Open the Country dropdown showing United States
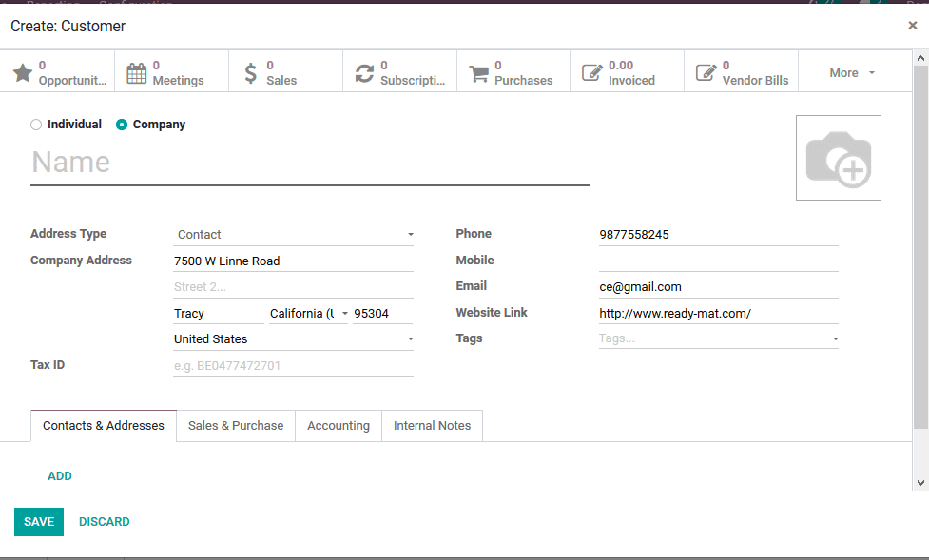929x560 pixels. coord(293,339)
